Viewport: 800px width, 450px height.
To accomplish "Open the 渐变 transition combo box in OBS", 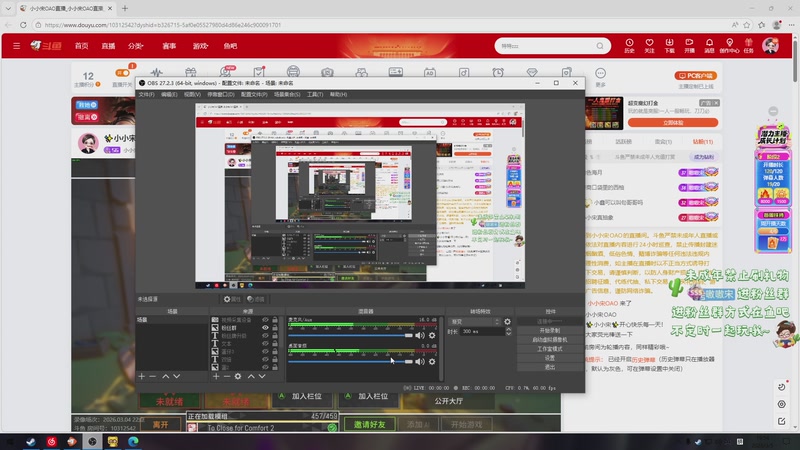I will tap(474, 321).
